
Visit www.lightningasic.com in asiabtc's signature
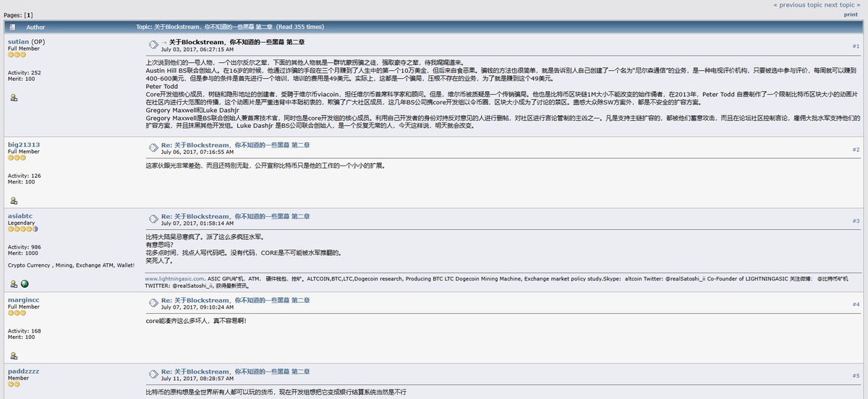[x=175, y=278]
